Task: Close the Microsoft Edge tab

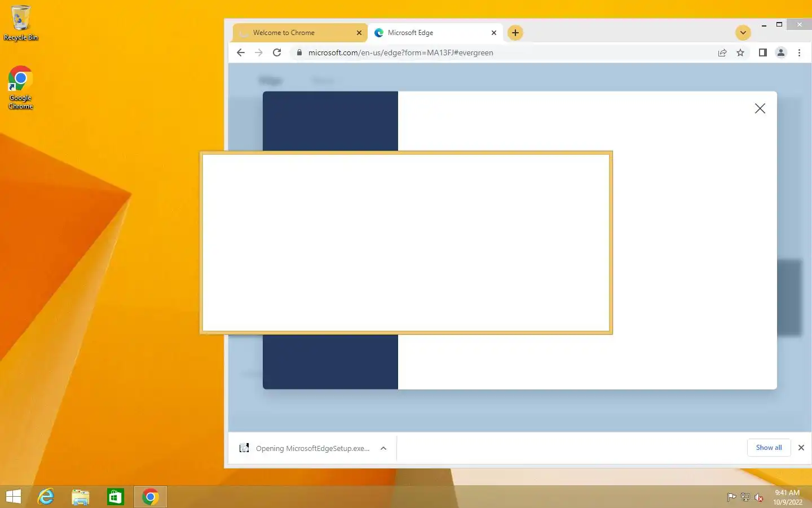Action: 494,33
